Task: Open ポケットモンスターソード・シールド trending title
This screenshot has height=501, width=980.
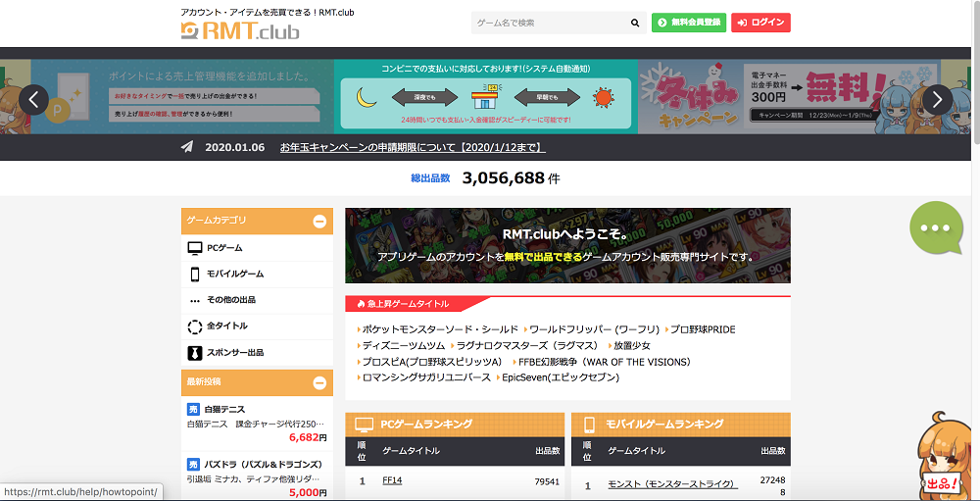Action: [x=440, y=329]
